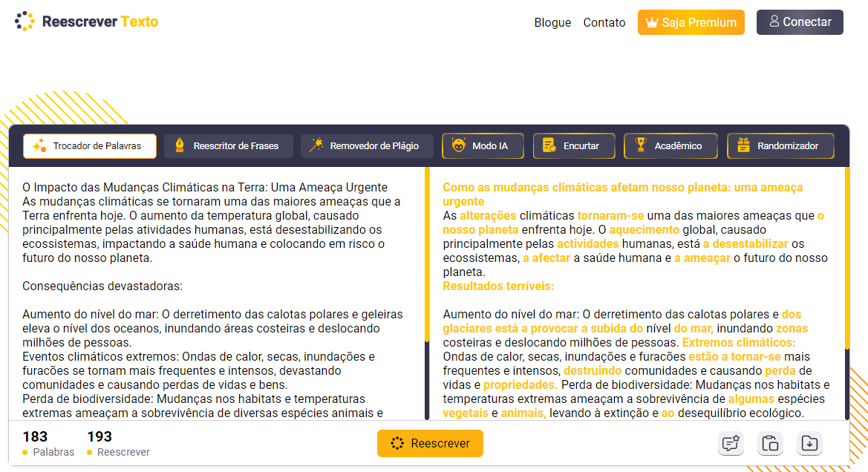The image size is (868, 472).
Task: Switch to Reescritor de Frases mode
Action: click(229, 146)
